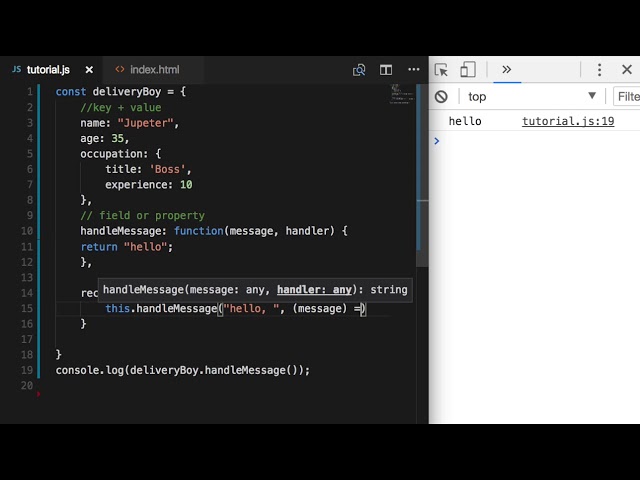Click the occupation key on line 5
This screenshot has width=640, height=480.
[x=111, y=154]
